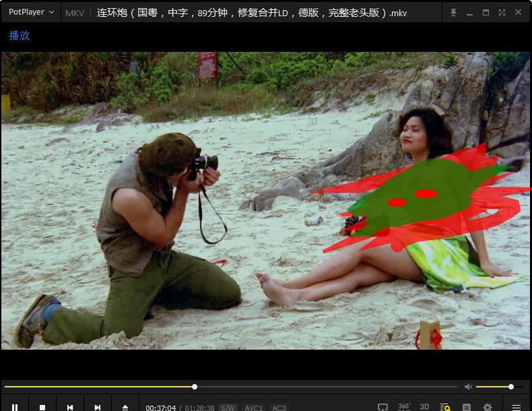
Task: Click the AC3 audio codec label
Action: point(279,408)
